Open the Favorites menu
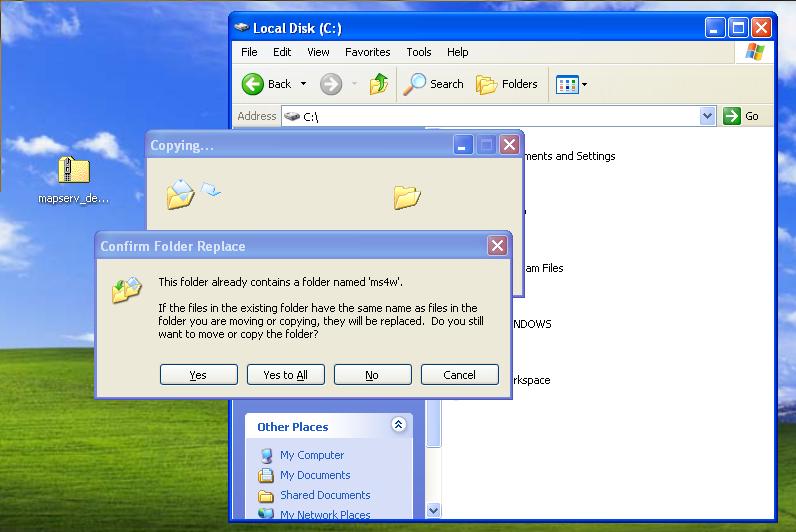This screenshot has height=532, width=796. coord(367,52)
